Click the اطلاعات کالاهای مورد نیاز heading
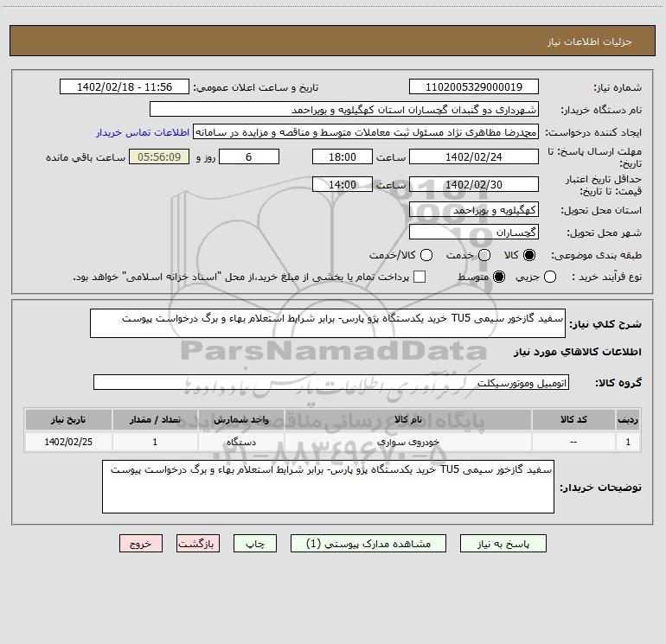666x644 pixels. (x=578, y=352)
